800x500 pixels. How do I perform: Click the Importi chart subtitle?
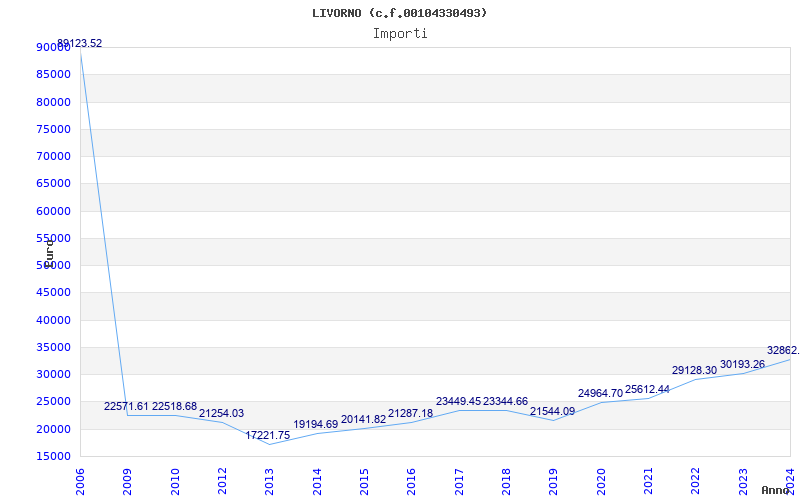[x=400, y=34]
